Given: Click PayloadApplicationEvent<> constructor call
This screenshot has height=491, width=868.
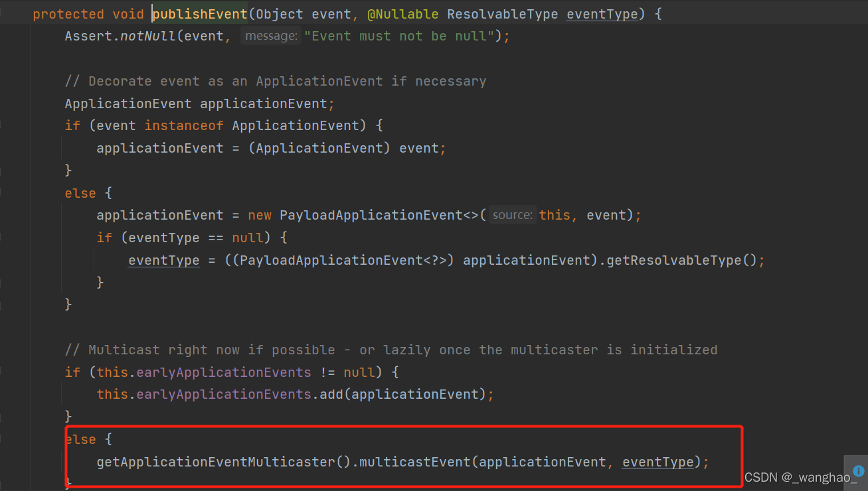Looking at the screenshot, I should pyautogui.click(x=379, y=215).
